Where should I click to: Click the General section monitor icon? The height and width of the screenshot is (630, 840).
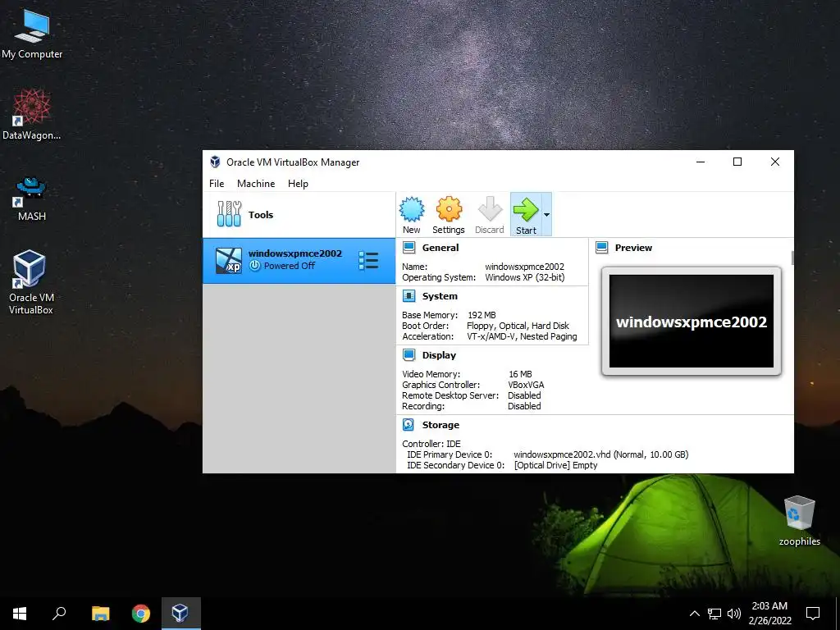409,248
